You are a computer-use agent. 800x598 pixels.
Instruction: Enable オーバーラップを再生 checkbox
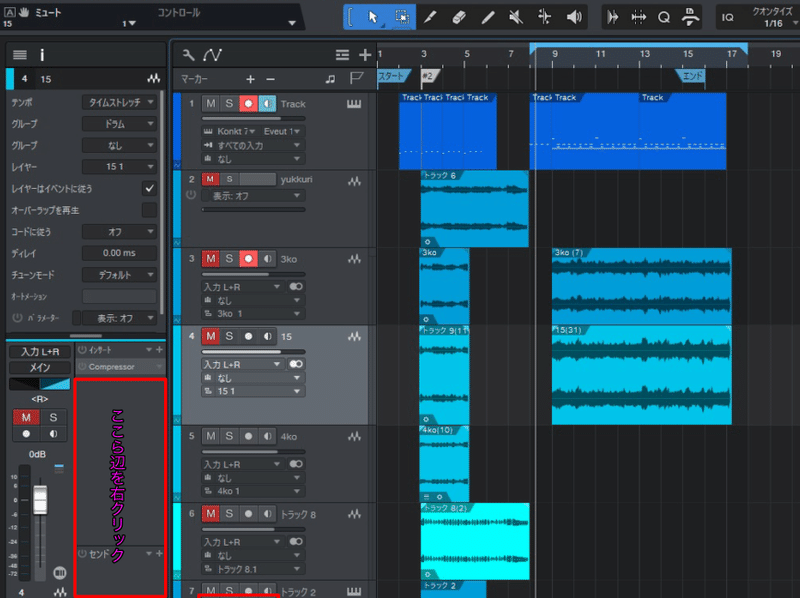point(149,210)
